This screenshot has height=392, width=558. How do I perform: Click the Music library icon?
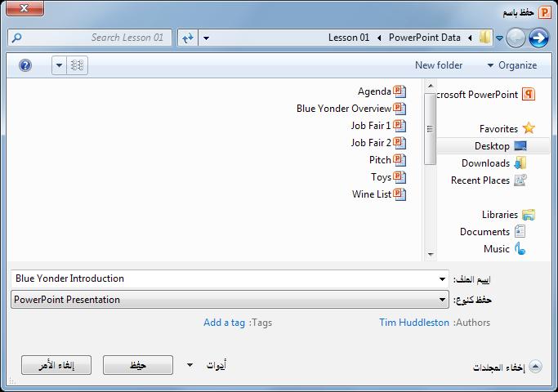tap(520, 248)
